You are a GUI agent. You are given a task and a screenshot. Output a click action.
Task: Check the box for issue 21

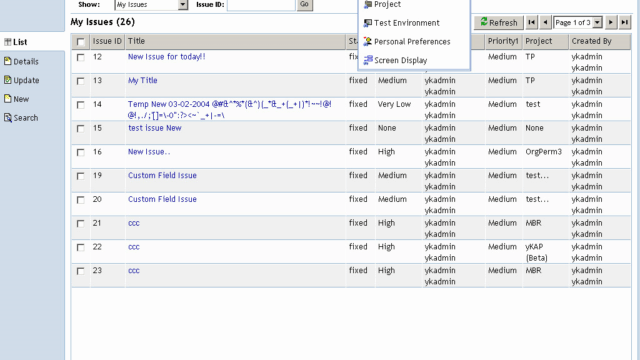coord(80,223)
